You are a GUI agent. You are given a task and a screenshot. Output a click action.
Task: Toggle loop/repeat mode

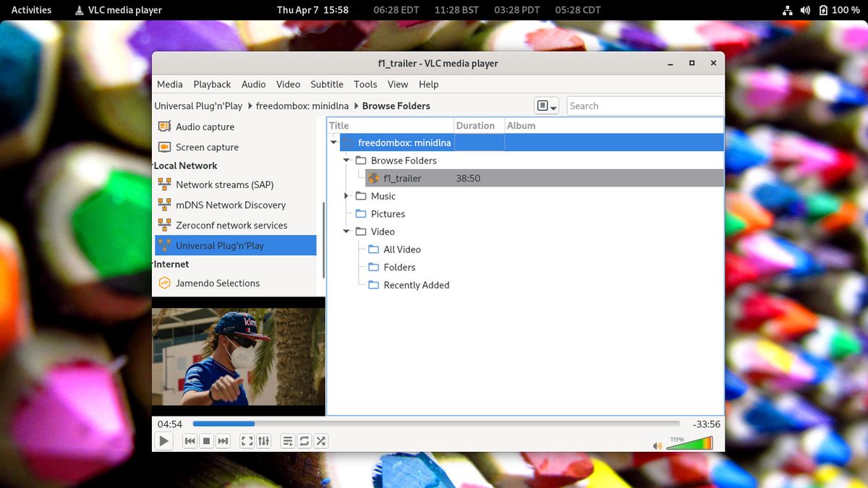(x=305, y=441)
